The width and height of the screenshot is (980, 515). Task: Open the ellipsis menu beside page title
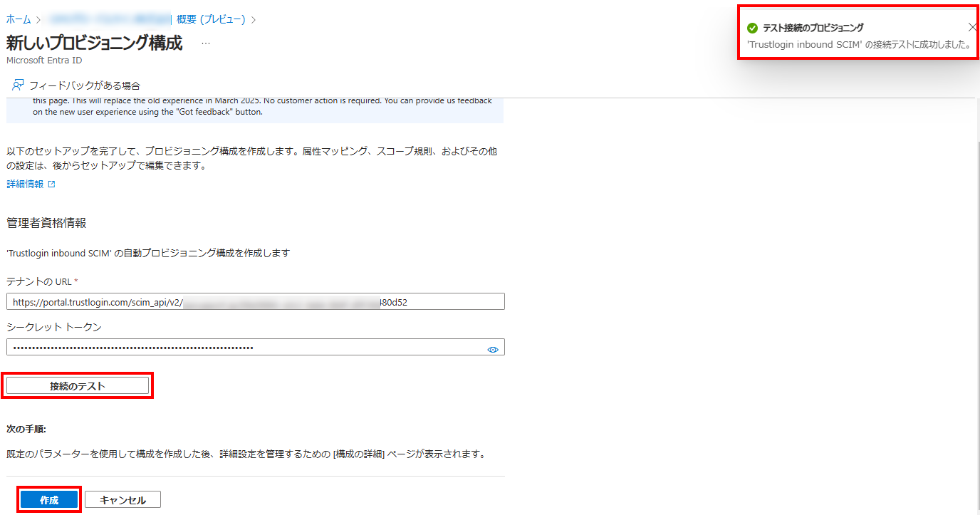[x=206, y=43]
